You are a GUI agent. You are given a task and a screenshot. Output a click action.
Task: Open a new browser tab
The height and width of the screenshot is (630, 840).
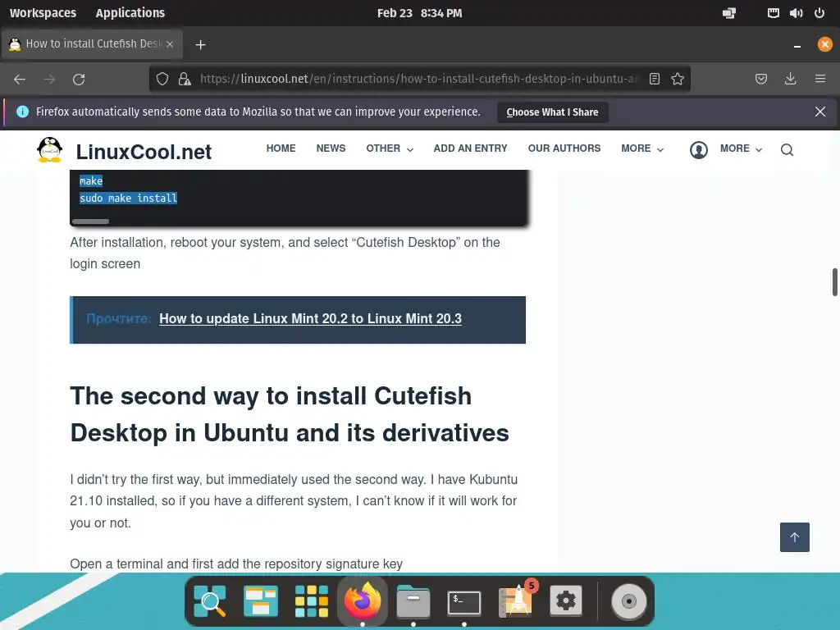[200, 44]
